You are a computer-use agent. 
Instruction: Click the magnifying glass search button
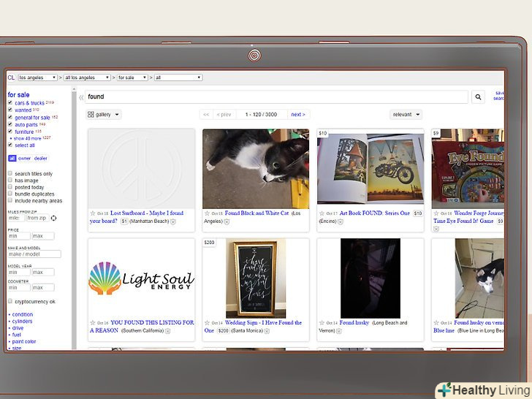coord(478,97)
